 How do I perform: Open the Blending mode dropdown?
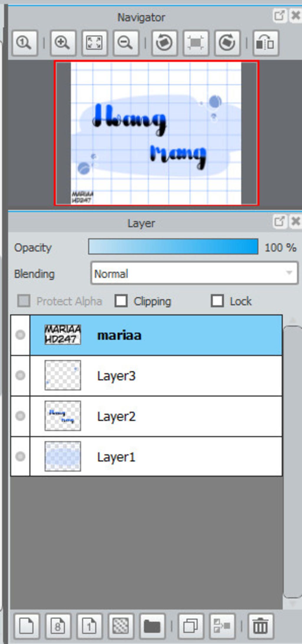(x=194, y=273)
